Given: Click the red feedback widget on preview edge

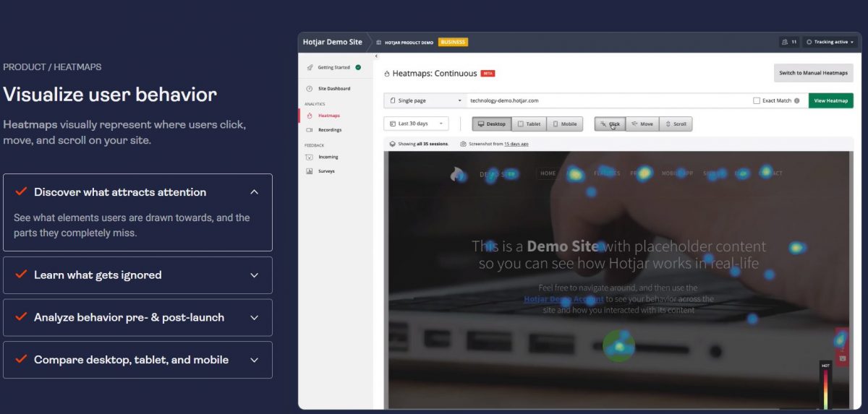Looking at the screenshot, I should [x=842, y=346].
